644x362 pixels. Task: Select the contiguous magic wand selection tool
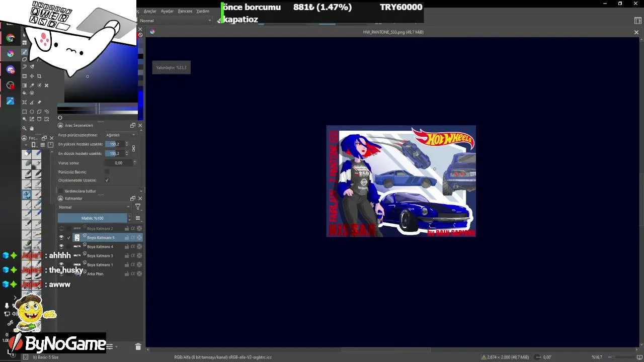pyautogui.click(x=24, y=119)
